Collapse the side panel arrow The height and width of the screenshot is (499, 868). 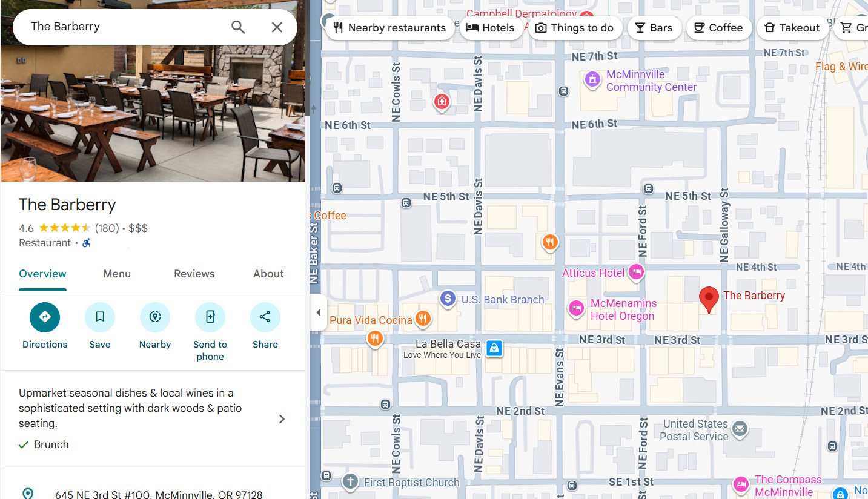(319, 312)
